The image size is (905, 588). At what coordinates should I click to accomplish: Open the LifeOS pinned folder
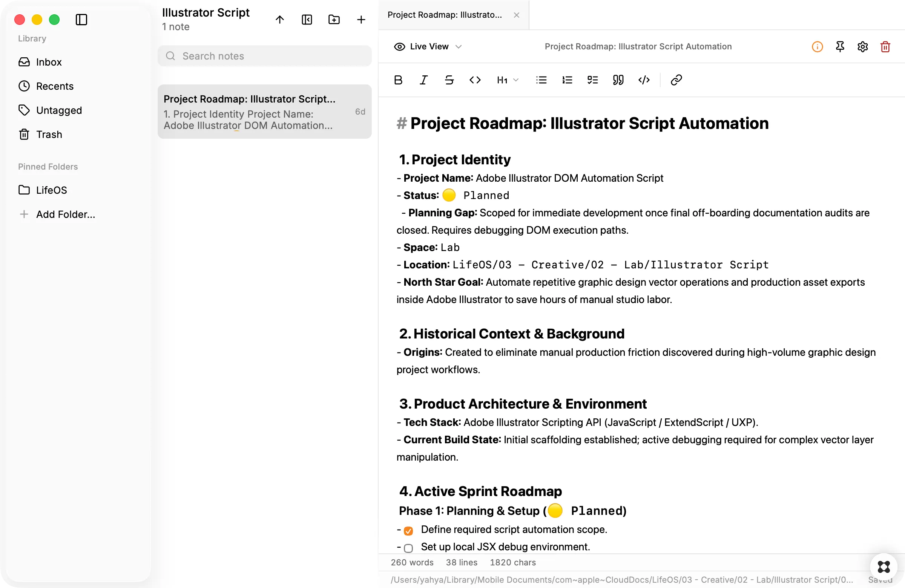pyautogui.click(x=43, y=190)
